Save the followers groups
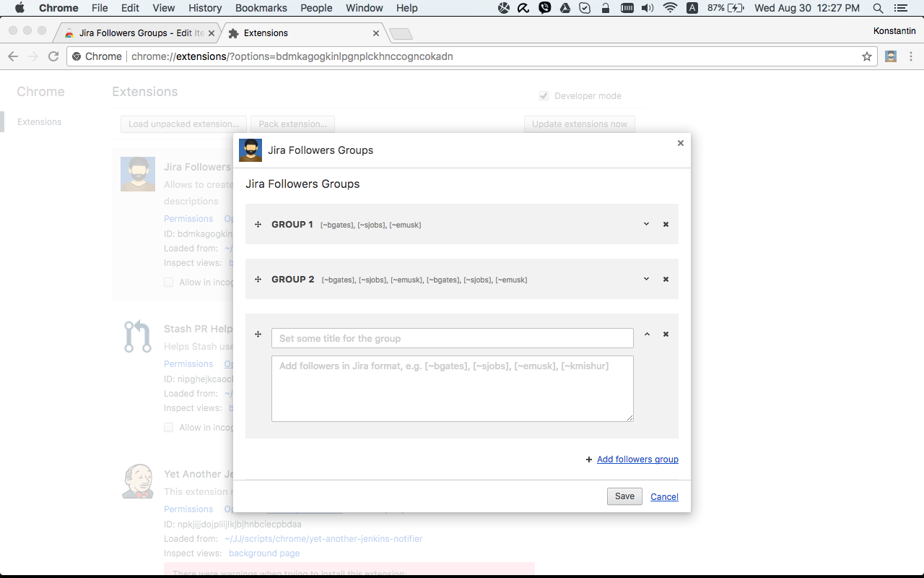 pyautogui.click(x=624, y=496)
